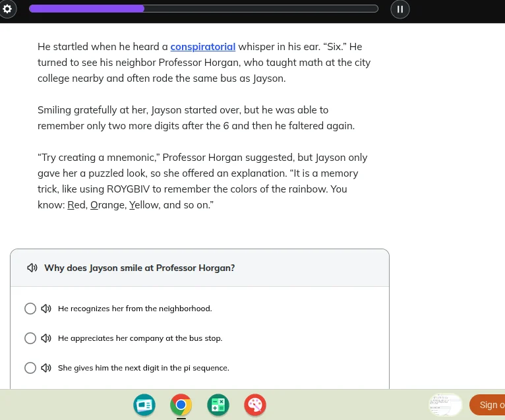Screen dimensions: 505x420
Task: Play audio for 'She gives him the next digit' answer
Action: pos(46,368)
